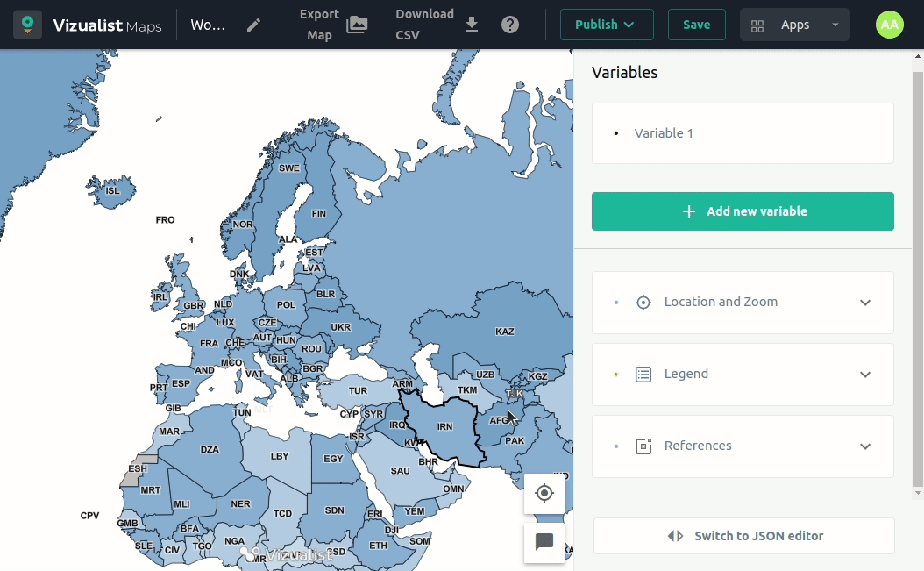Screen dimensions: 924x571
Task: Expand the Location and Zoom section
Action: (743, 302)
